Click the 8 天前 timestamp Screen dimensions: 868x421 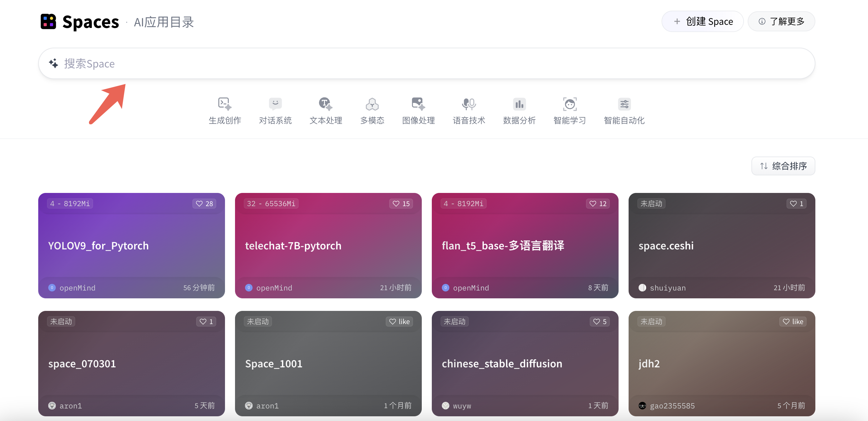coord(598,288)
